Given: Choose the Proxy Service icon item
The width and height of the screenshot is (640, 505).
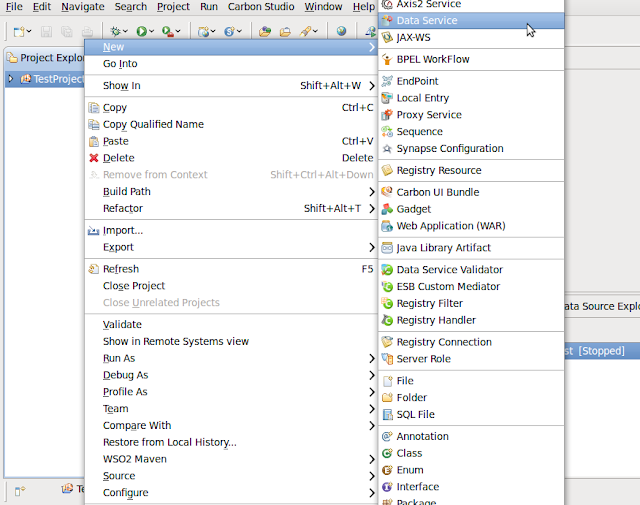Looking at the screenshot, I should (471, 115).
